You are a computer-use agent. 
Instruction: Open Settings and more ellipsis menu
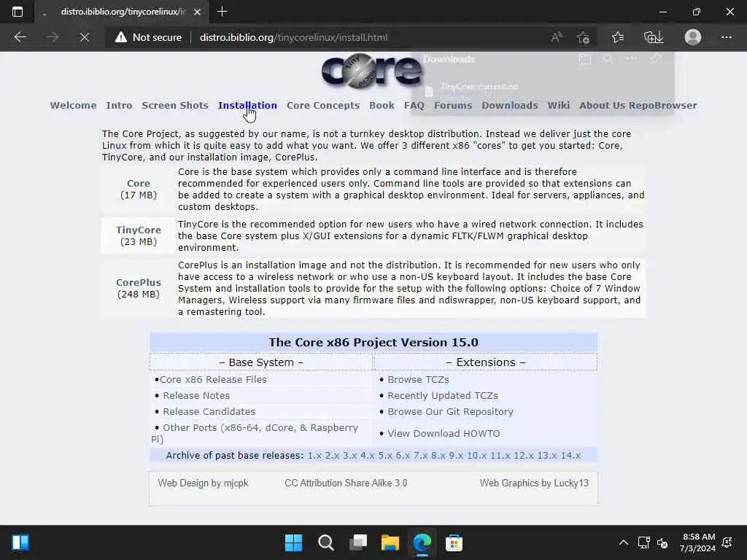726,37
